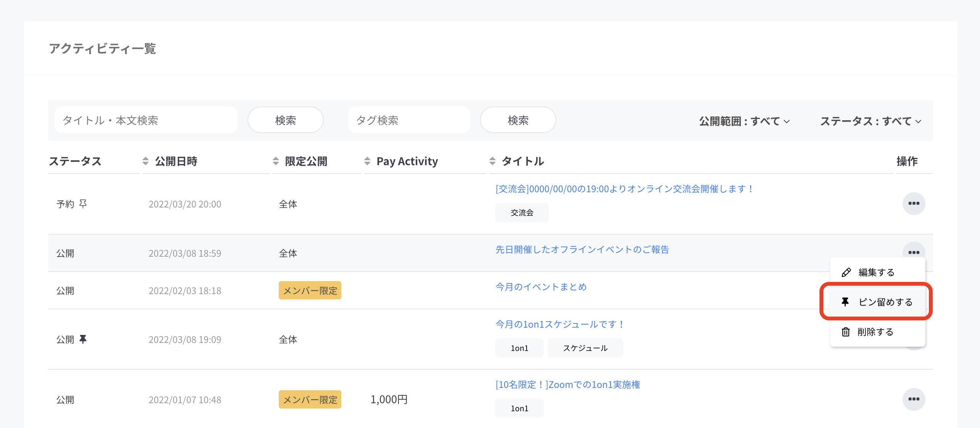The width and height of the screenshot is (980, 428).
Task: Click 検索 button next to title search
Action: pos(285,120)
